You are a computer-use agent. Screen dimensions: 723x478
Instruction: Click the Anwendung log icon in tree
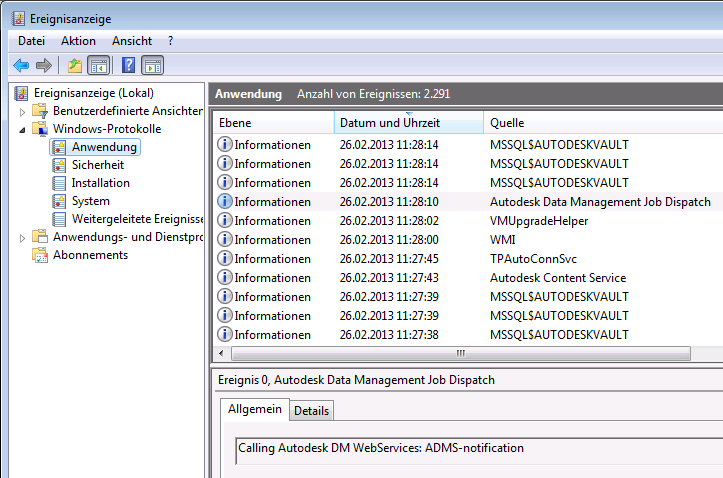tap(59, 147)
